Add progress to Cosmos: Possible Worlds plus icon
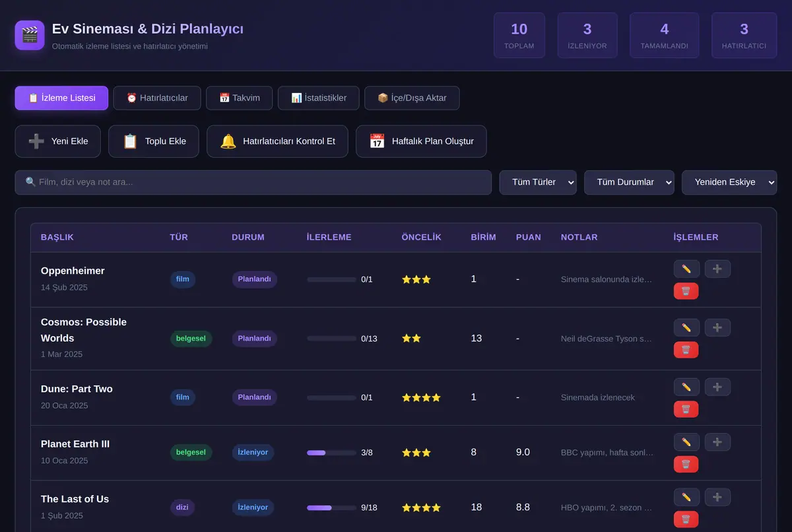792x532 pixels. (717, 327)
